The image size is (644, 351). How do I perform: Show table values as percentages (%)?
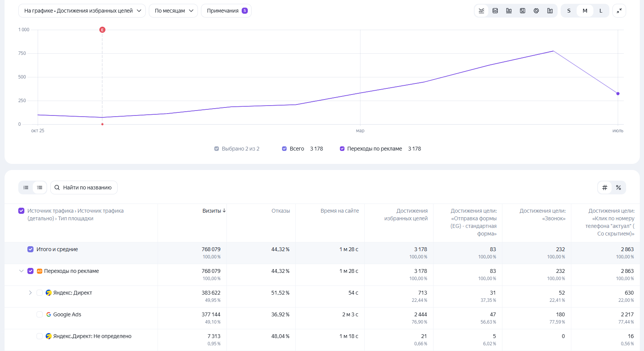(618, 188)
